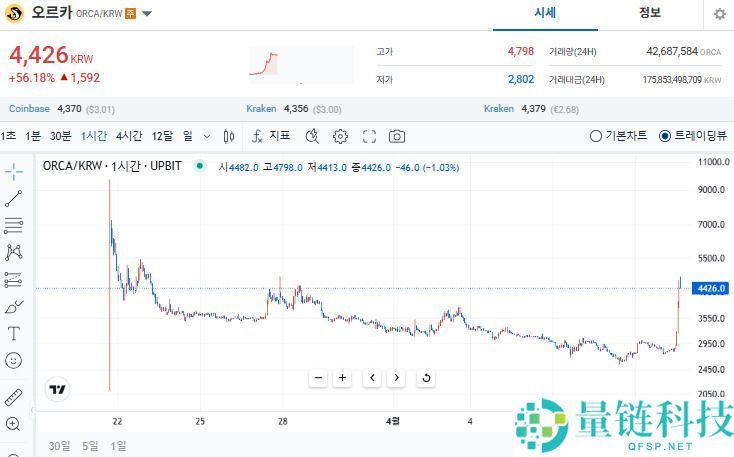Expand the more intervals dropdown arrow
The image size is (734, 457).
coord(207,137)
